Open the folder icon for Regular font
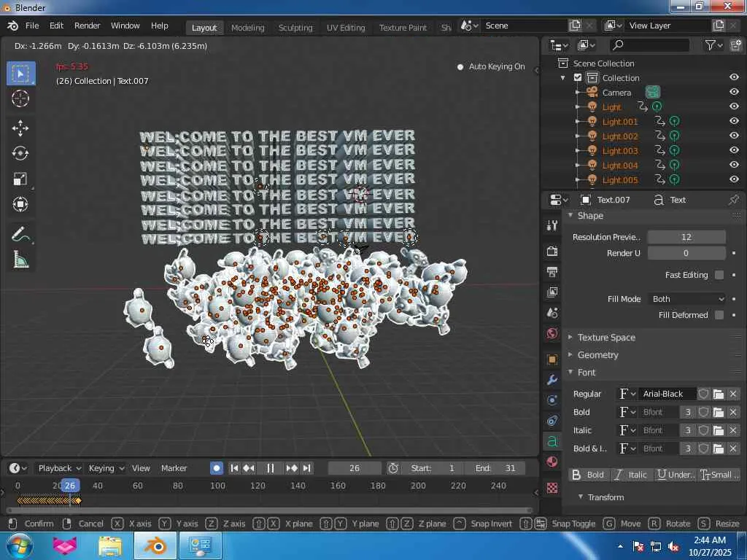This screenshot has width=747, height=560. coord(719,394)
